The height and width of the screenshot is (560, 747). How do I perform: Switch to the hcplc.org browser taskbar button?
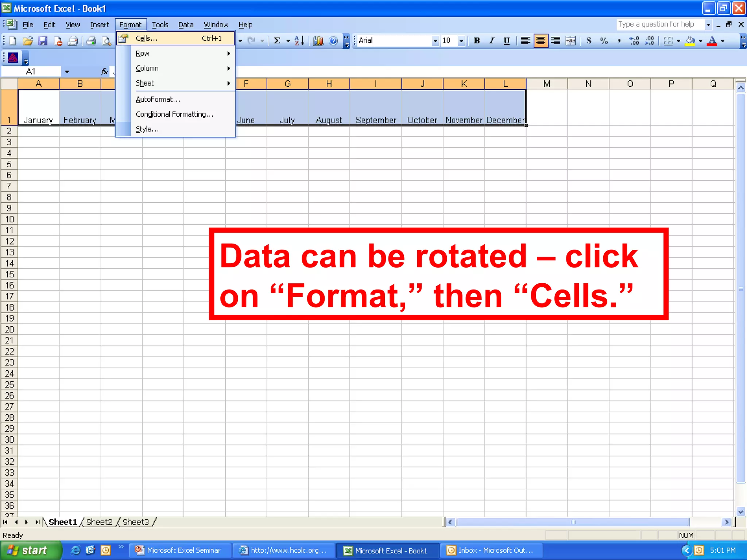click(x=284, y=550)
